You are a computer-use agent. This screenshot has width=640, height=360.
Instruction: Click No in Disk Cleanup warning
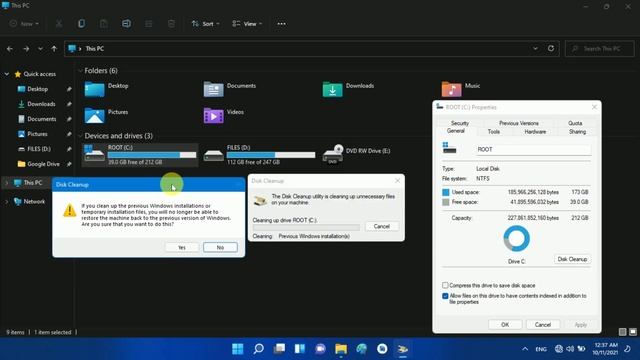click(x=220, y=247)
